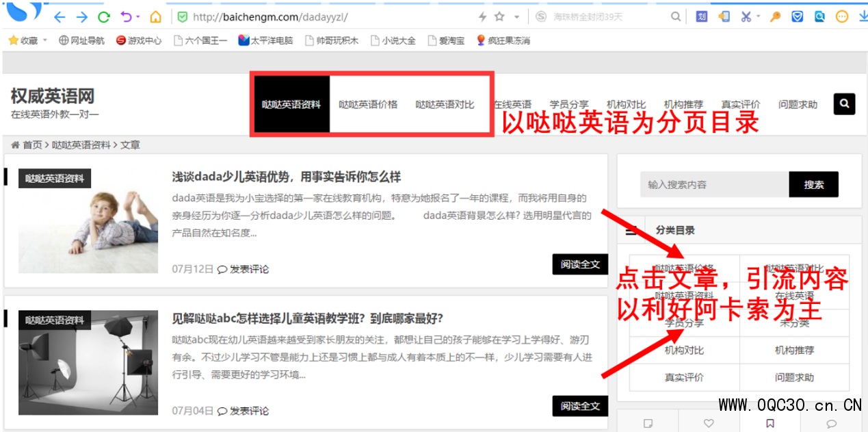Open article title 见解哒哒abc怎样选择儿童英语教学班
868x432 pixels.
point(308,318)
